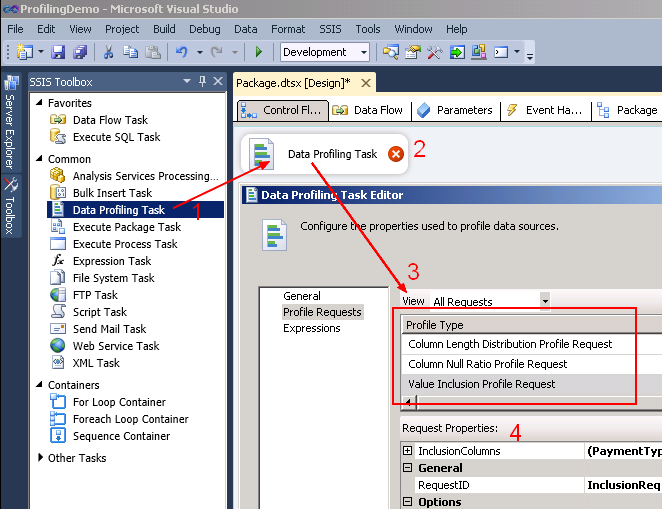Click the red error icon on Data Profiling Task
The image size is (662, 509).
[396, 154]
